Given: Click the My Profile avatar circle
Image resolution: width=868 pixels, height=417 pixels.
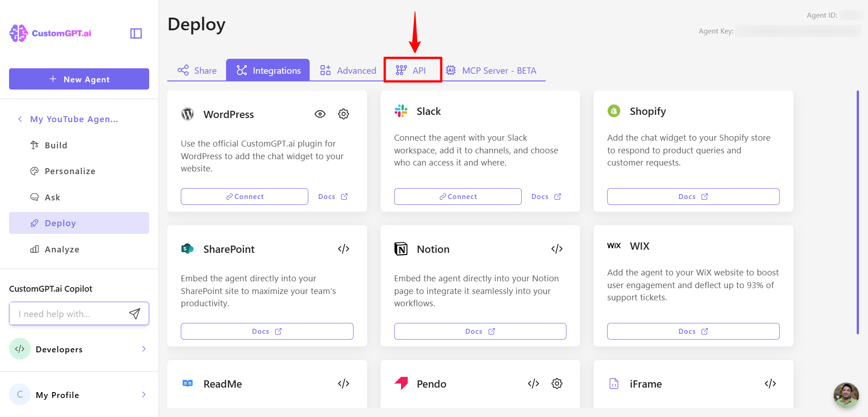Looking at the screenshot, I should pos(20,395).
